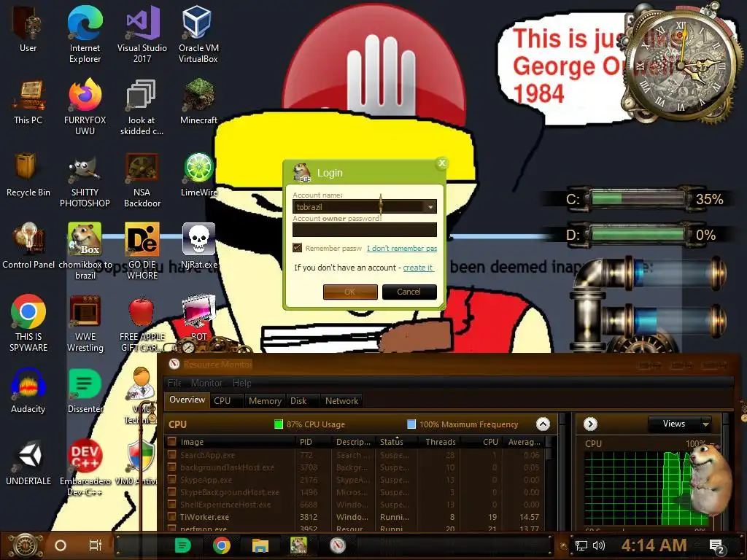Open the Monitor menu
Viewport: 747px width, 560px height.
pos(206,383)
